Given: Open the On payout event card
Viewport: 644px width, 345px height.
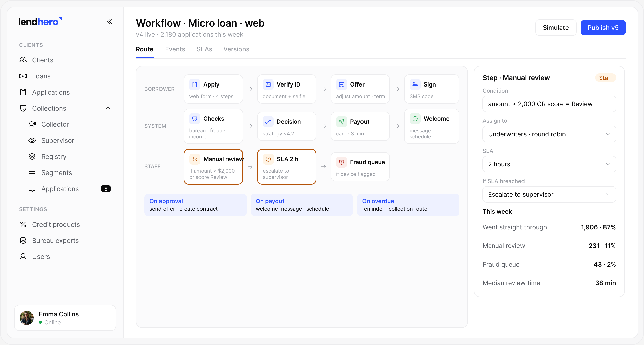Looking at the screenshot, I should pos(302,205).
